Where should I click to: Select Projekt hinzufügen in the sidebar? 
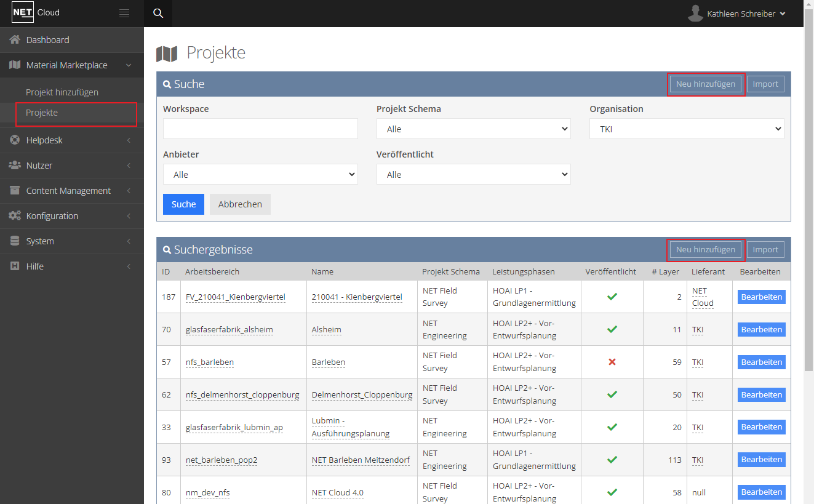click(62, 92)
